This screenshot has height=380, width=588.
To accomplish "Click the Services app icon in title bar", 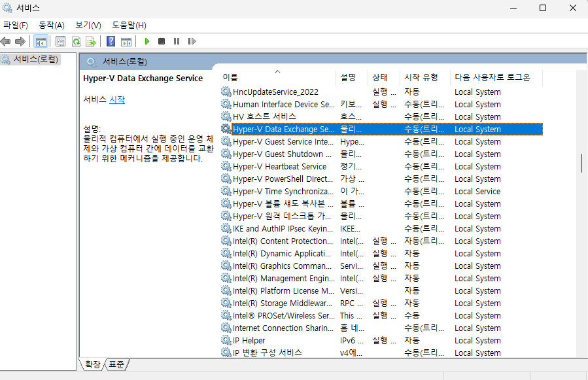I will (x=7, y=8).
